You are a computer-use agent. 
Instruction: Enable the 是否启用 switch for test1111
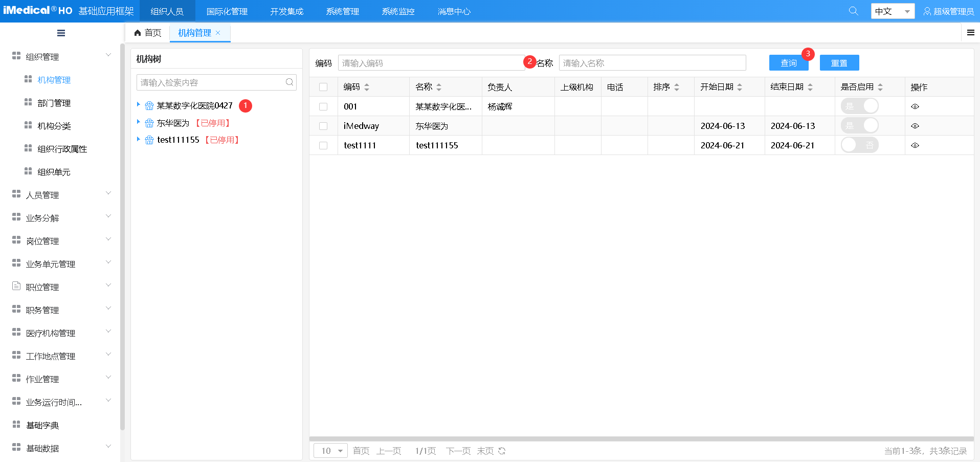click(x=859, y=145)
